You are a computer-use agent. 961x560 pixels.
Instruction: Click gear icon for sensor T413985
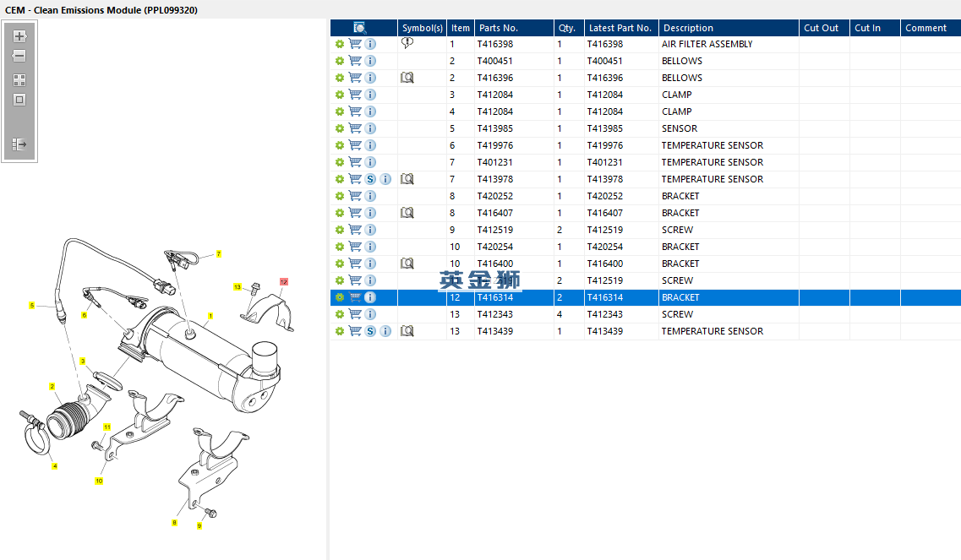coord(340,128)
